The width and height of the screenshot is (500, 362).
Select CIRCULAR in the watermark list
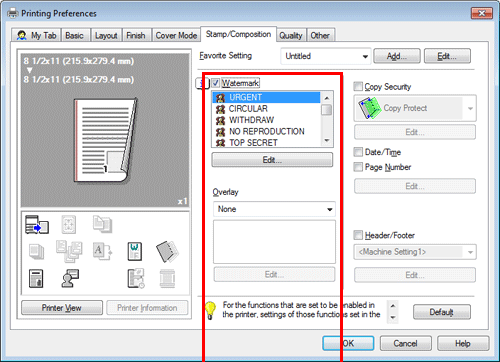coord(267,109)
